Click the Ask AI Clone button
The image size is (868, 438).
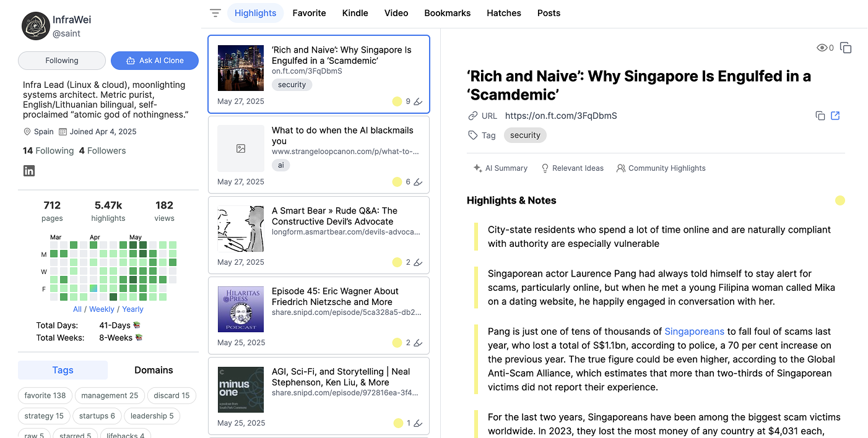coord(155,61)
